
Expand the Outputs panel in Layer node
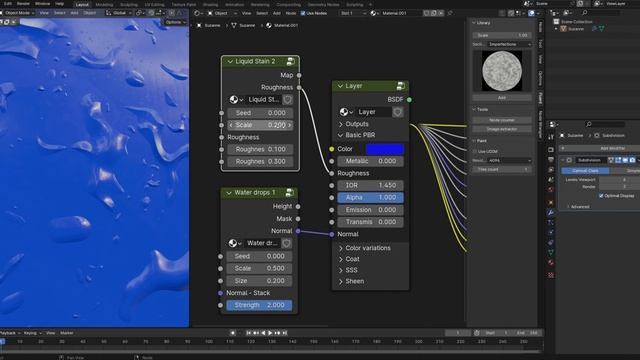coord(353,124)
